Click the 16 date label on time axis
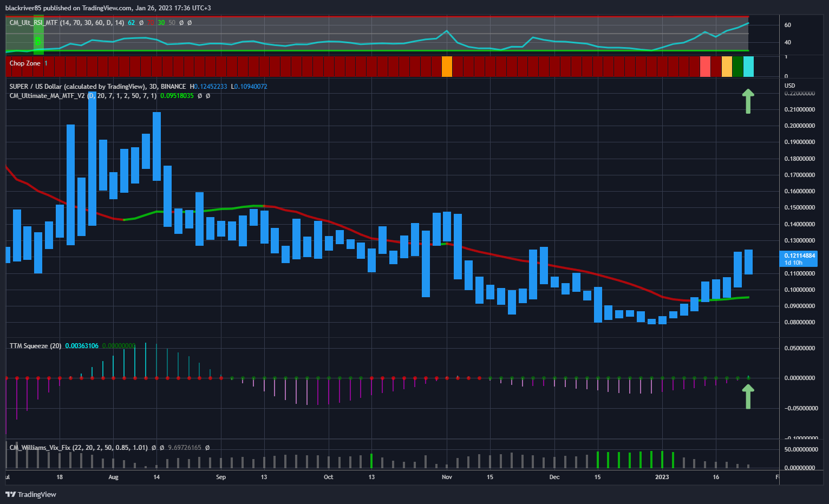This screenshot has height=504, width=829. pos(716,477)
